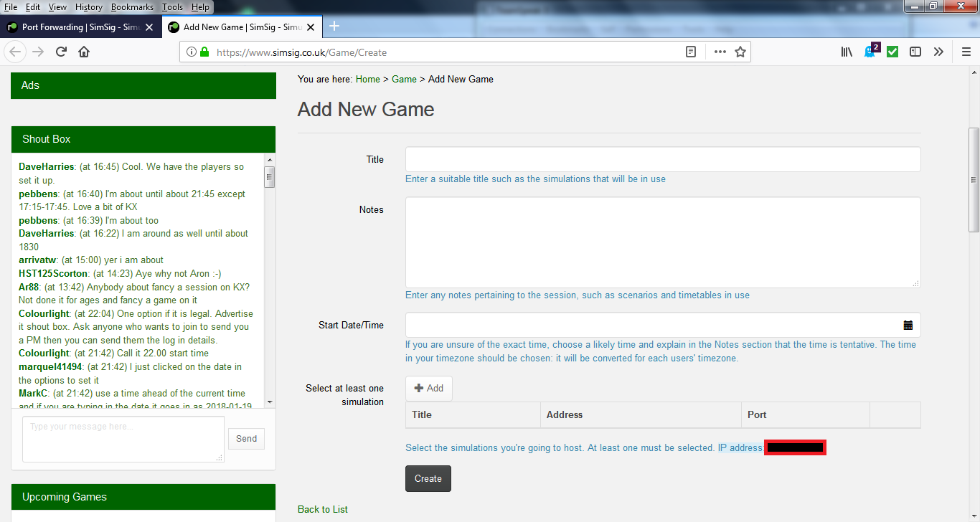This screenshot has width=980, height=522.
Task: Close the Add New Game tab
Action: (x=311, y=27)
